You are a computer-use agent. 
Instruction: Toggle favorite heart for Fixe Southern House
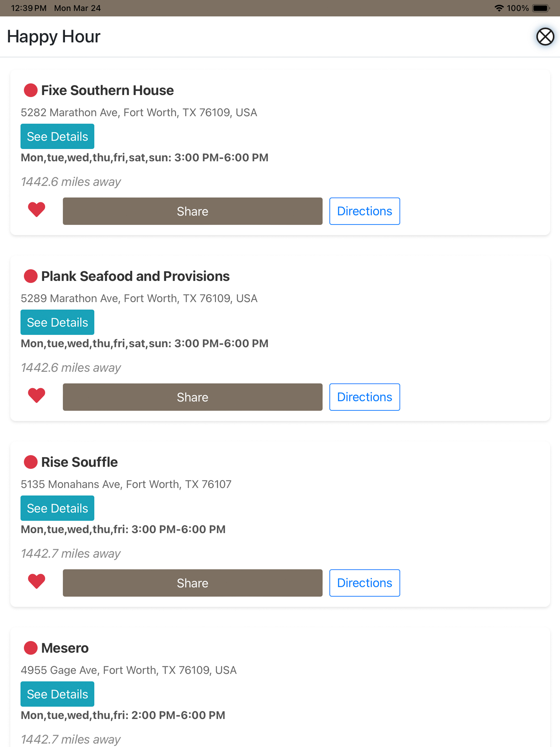[x=36, y=209]
